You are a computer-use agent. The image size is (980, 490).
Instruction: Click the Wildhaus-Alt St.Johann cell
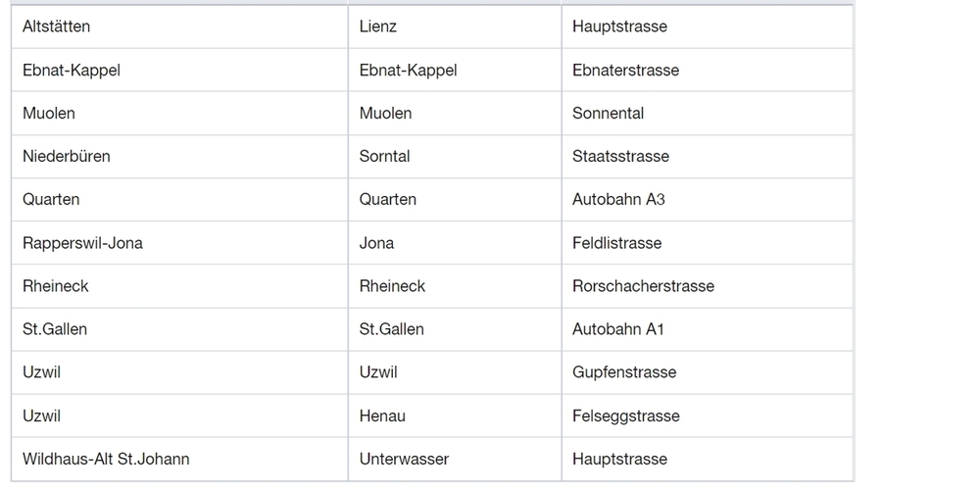coord(106,459)
